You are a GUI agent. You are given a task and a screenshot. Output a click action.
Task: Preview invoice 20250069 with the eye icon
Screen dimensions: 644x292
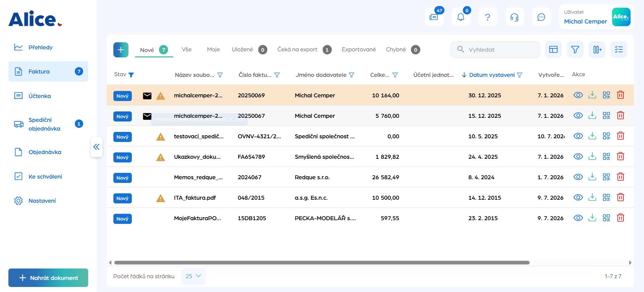point(578,95)
